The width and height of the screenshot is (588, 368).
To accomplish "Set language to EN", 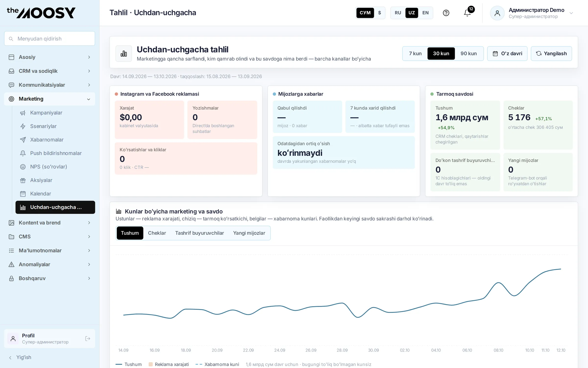I will tap(425, 13).
